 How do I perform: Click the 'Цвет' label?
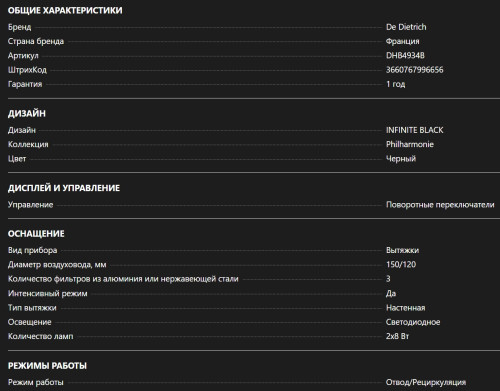pos(17,159)
